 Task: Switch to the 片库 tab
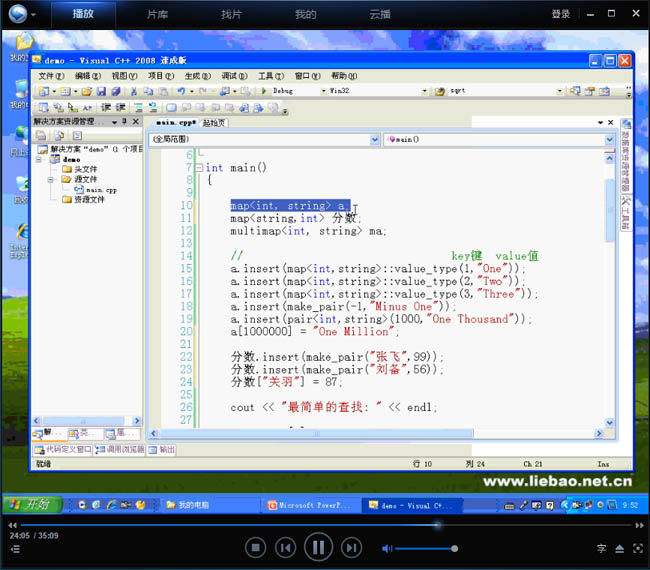[x=158, y=15]
